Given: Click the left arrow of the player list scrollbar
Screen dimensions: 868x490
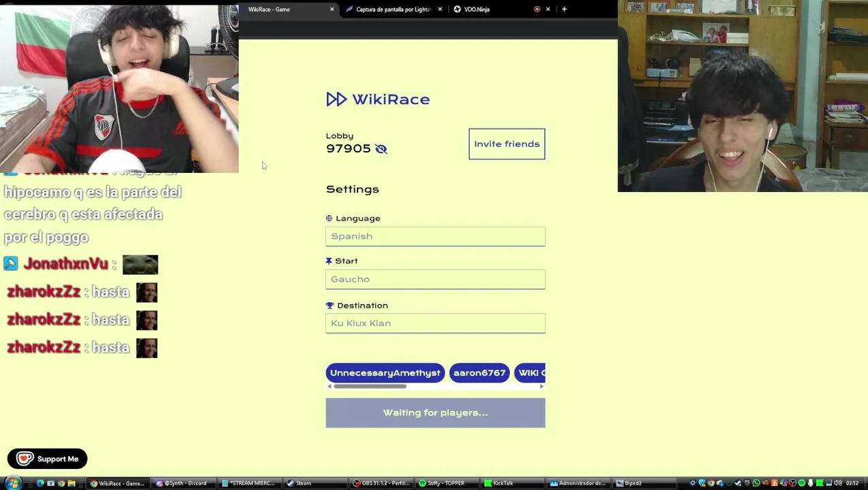Looking at the screenshot, I should (x=329, y=387).
